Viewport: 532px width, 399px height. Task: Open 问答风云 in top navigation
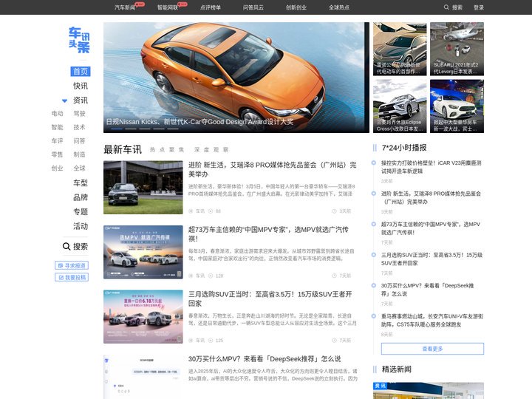point(253,7)
